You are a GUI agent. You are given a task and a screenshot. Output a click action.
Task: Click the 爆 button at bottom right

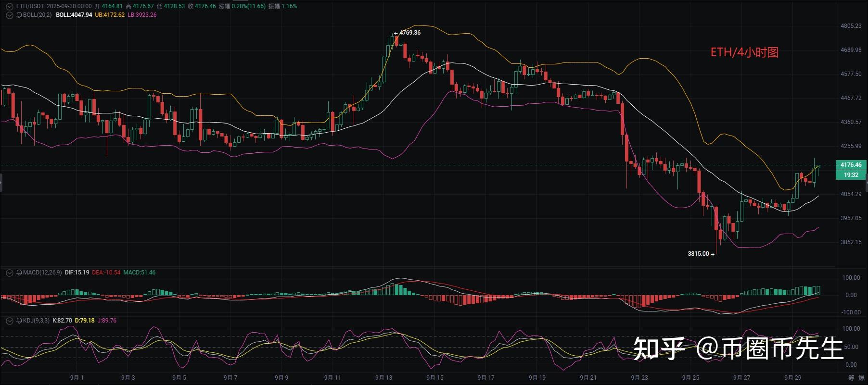pos(861,378)
